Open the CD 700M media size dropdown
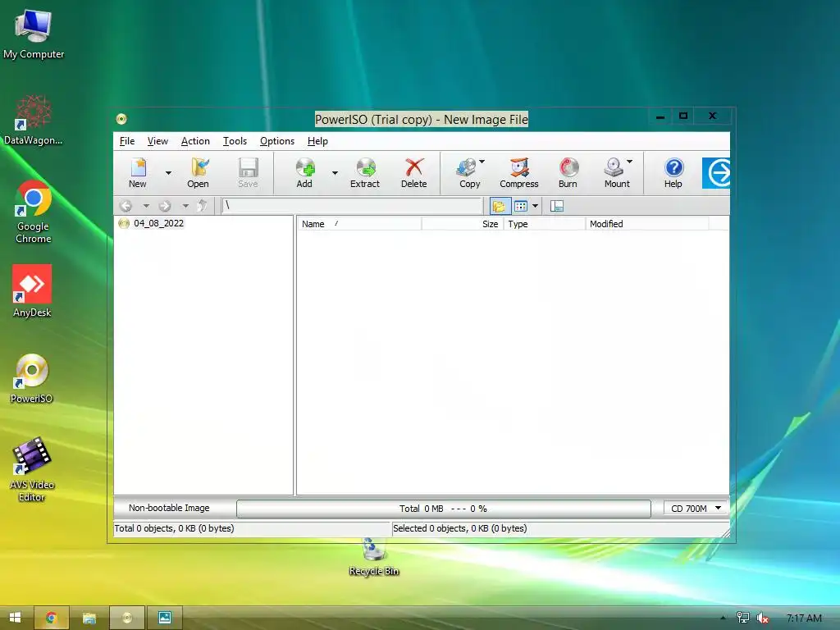 point(696,509)
